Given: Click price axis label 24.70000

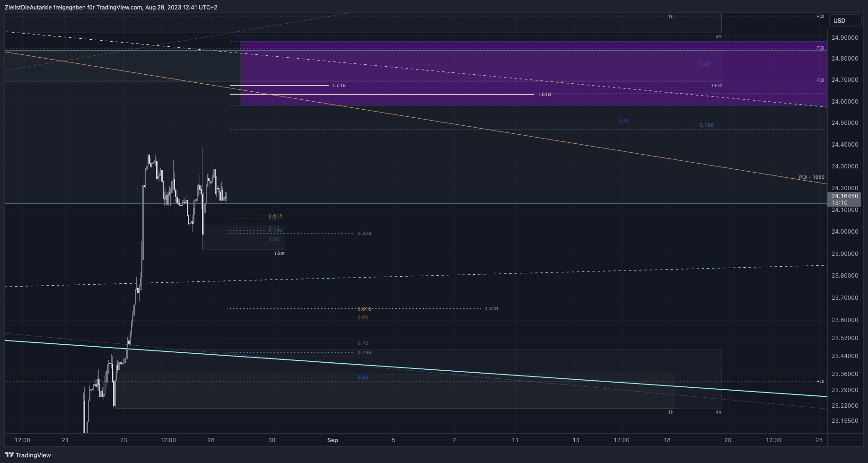Looking at the screenshot, I should [844, 80].
